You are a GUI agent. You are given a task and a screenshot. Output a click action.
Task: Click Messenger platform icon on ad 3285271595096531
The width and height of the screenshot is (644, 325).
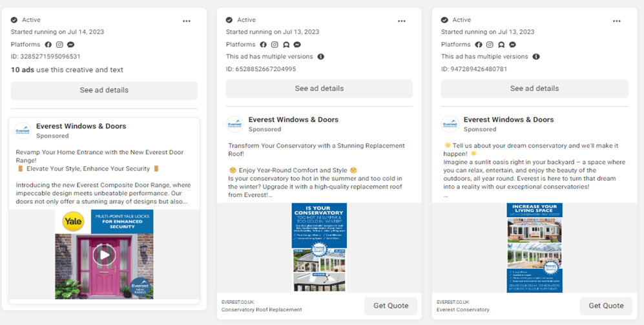click(x=70, y=45)
